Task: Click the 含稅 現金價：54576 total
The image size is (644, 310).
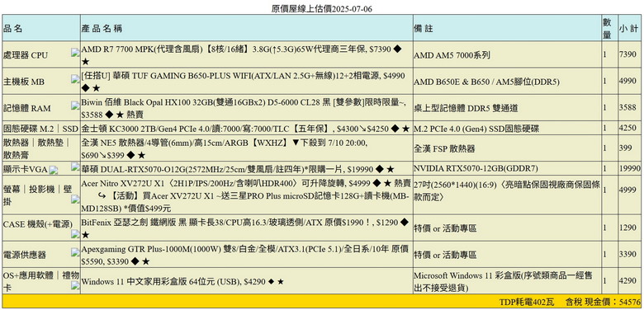Action: coord(603,303)
